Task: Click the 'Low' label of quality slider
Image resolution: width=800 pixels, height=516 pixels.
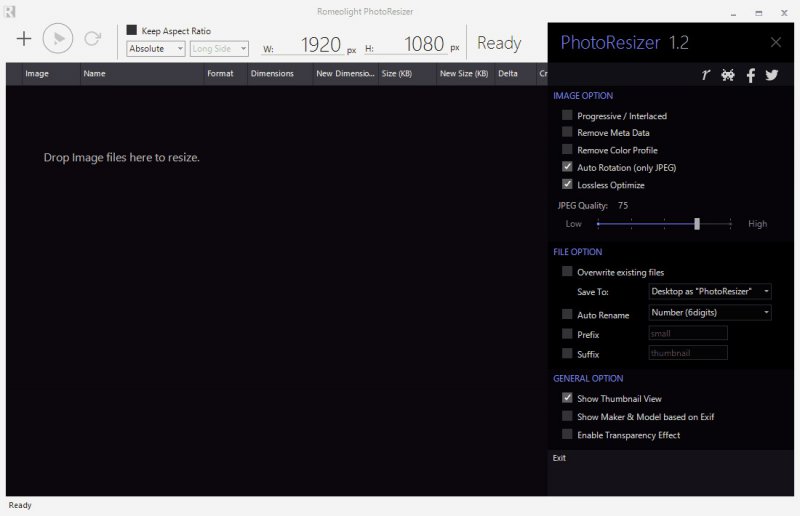Action: [573, 224]
